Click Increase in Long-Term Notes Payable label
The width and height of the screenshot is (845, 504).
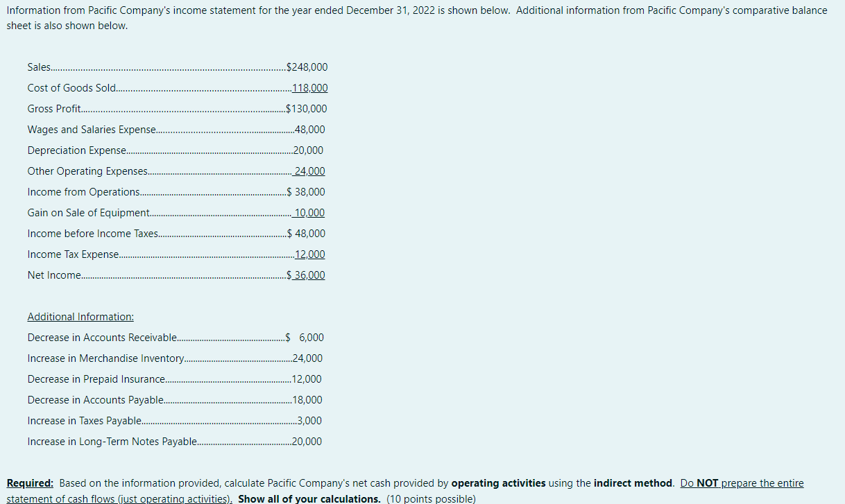pos(112,442)
